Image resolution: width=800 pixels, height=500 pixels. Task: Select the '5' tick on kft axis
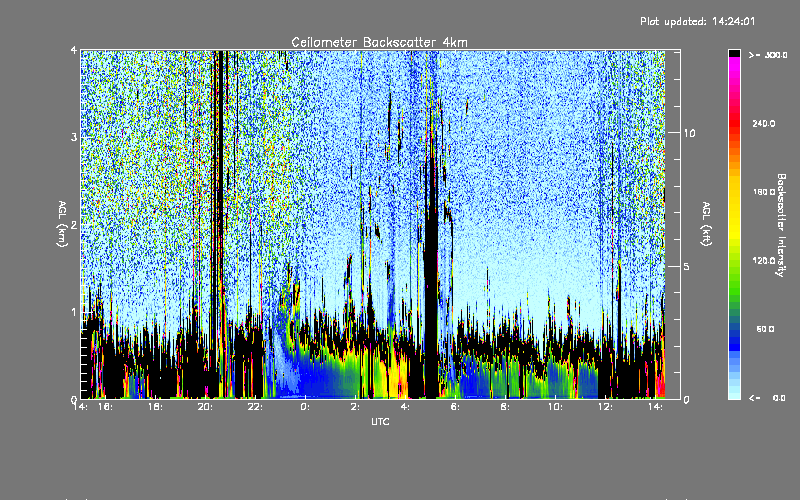pyautogui.click(x=687, y=267)
